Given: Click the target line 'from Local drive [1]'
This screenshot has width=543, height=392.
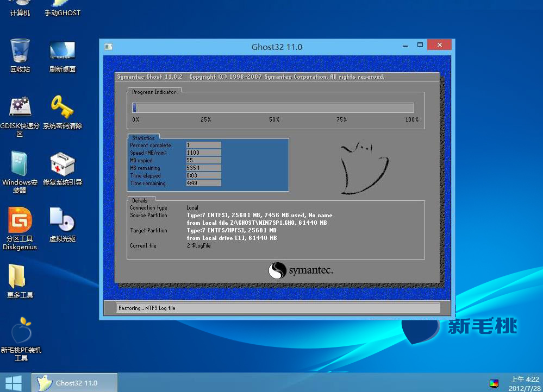Looking at the screenshot, I should click(x=232, y=238).
